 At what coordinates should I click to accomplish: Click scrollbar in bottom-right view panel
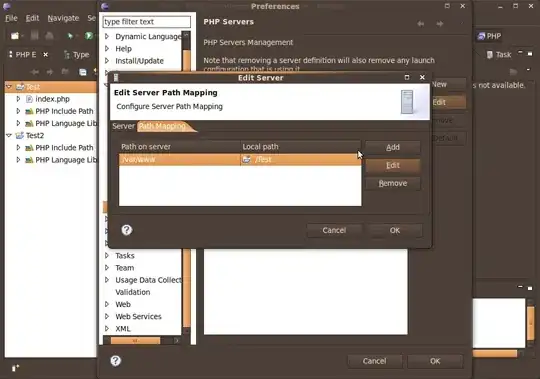(531, 323)
